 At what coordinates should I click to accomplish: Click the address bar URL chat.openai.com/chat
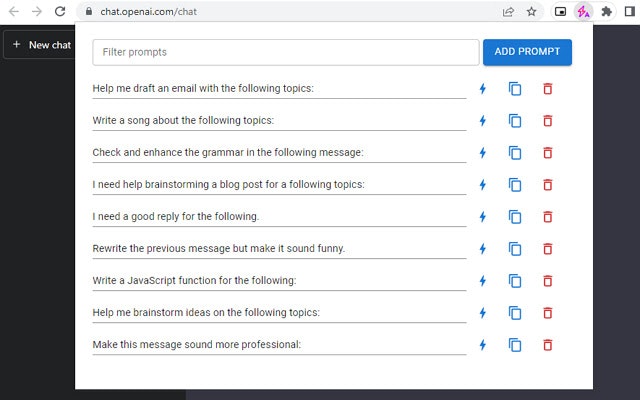149,11
